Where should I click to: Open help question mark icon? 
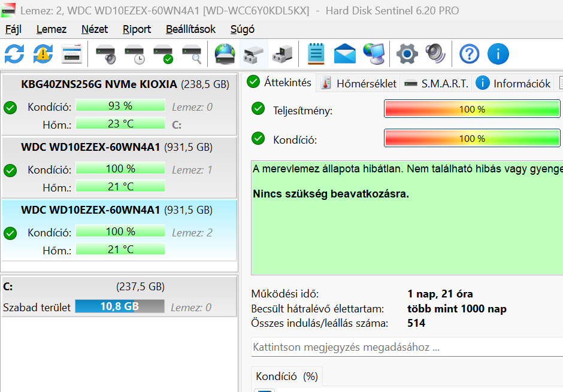470,54
